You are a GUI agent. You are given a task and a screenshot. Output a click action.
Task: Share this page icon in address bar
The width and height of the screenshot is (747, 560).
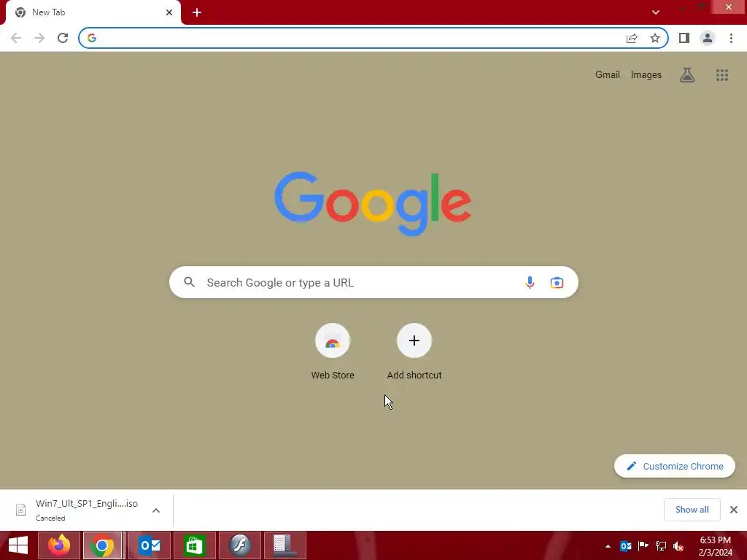[632, 38]
